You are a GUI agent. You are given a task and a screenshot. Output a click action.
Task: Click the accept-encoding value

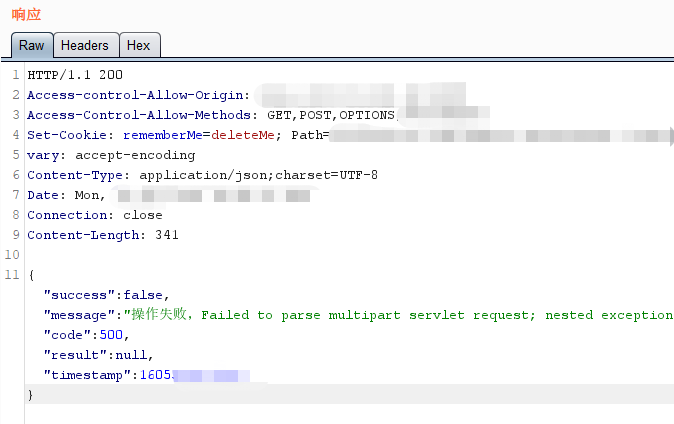135,155
